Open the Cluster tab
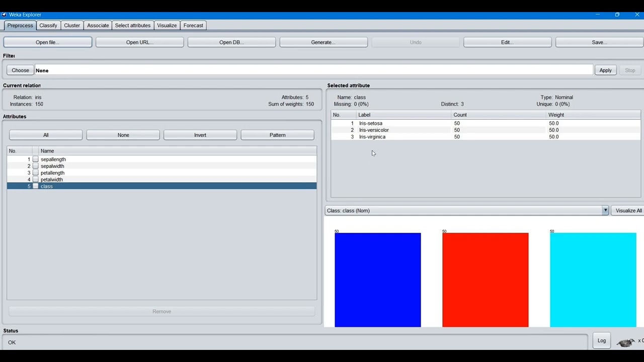Screen dimensions: 644x362 72,26
